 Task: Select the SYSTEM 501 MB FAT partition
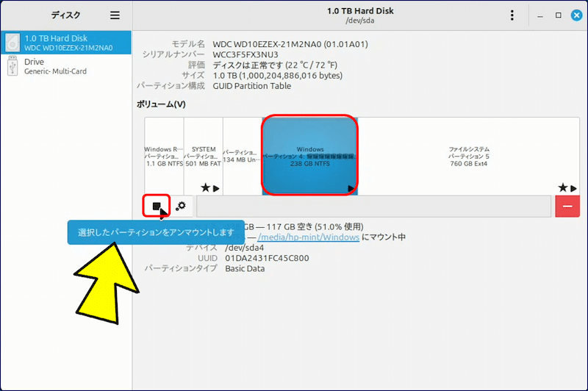coord(203,156)
